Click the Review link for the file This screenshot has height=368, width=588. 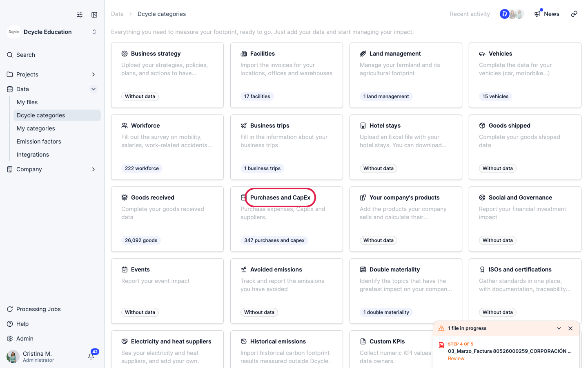click(x=456, y=359)
